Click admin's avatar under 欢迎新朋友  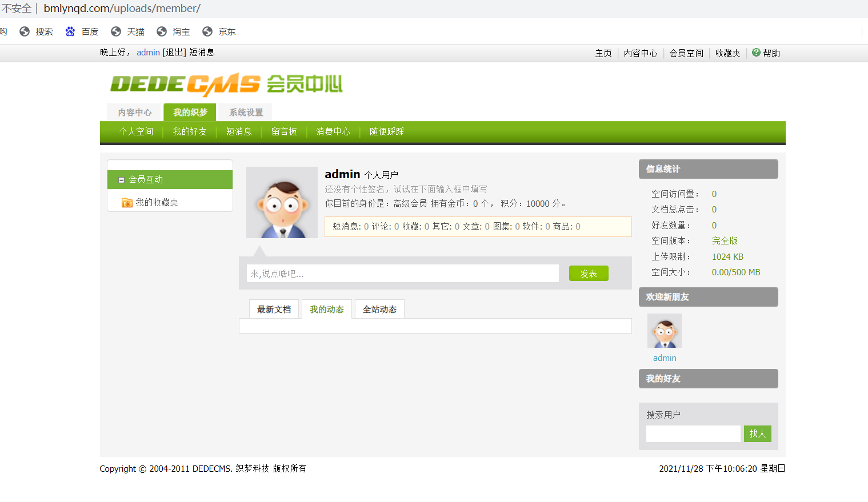coord(663,330)
